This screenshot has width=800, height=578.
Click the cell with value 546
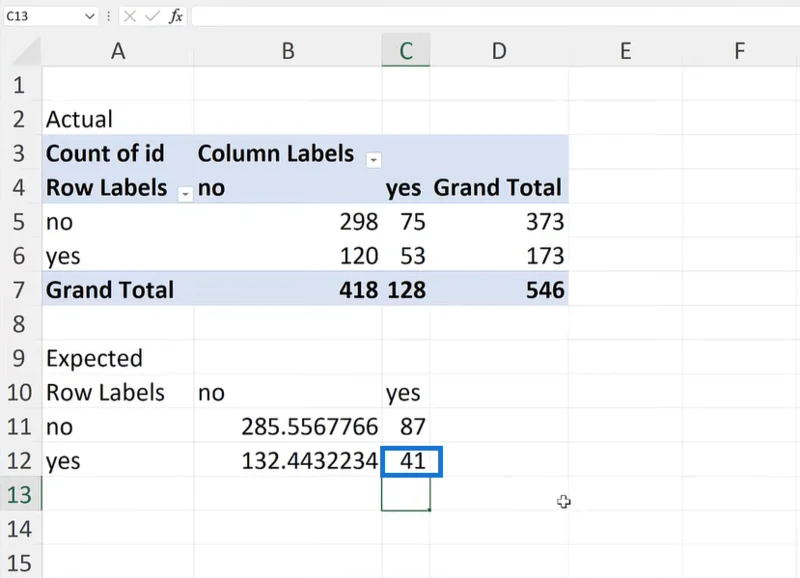499,290
